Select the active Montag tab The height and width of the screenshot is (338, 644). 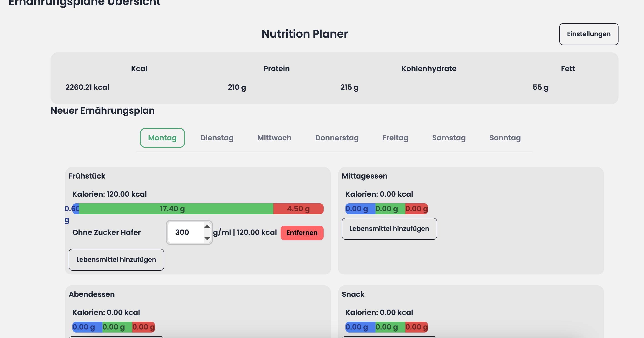162,138
